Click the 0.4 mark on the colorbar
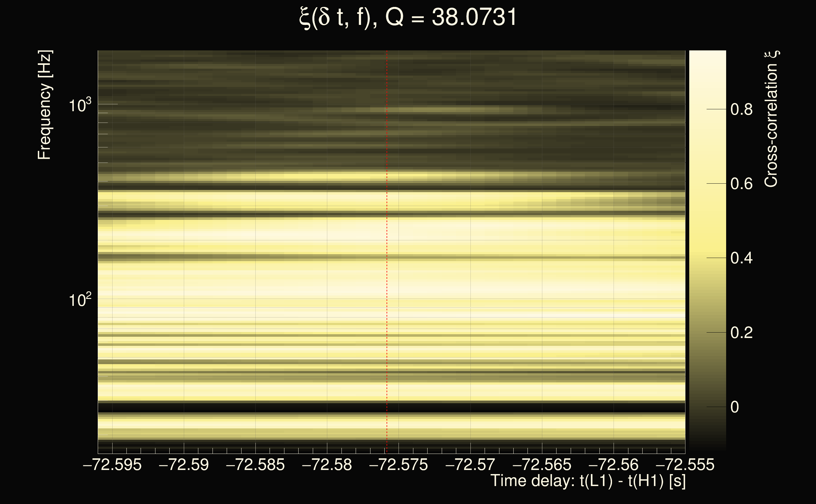Viewport: 816px width, 504px height. pyautogui.click(x=741, y=258)
